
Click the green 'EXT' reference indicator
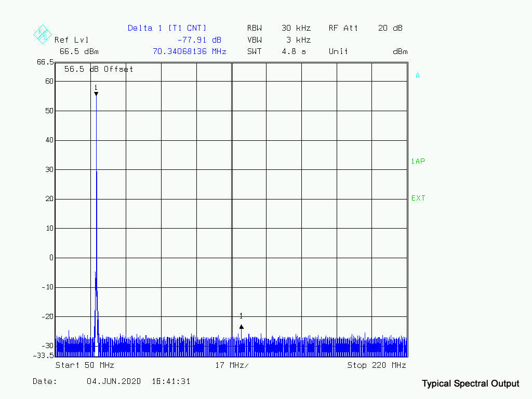(418, 198)
